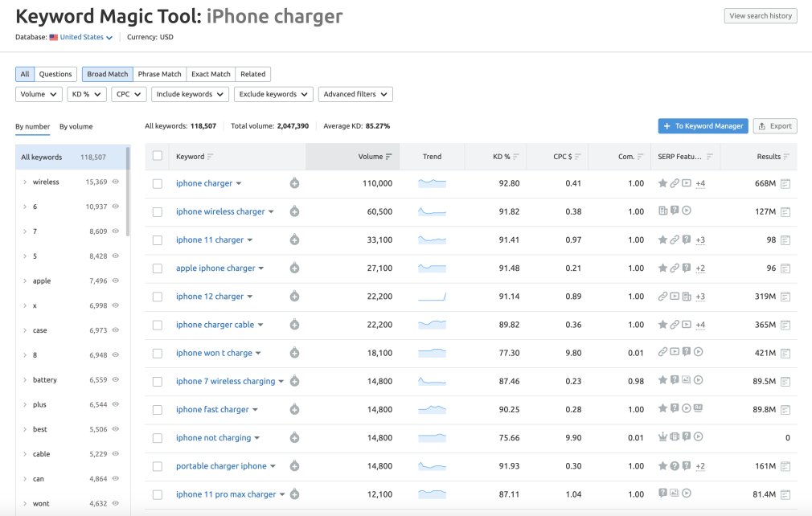The width and height of the screenshot is (812, 516).
Task: Open the View search history button
Action: (x=760, y=16)
